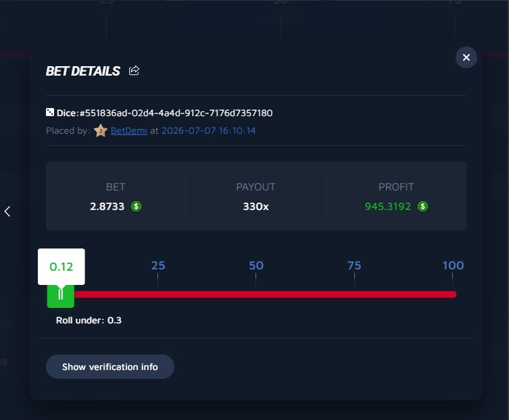Viewport: 509px width, 420px height.
Task: Click the payout value 330x
Action: click(256, 206)
